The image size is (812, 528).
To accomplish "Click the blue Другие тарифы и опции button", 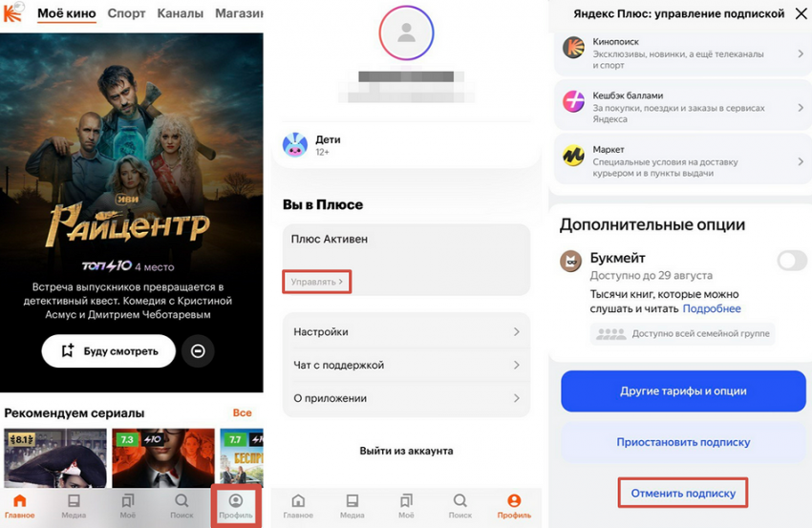I will pos(683,391).
